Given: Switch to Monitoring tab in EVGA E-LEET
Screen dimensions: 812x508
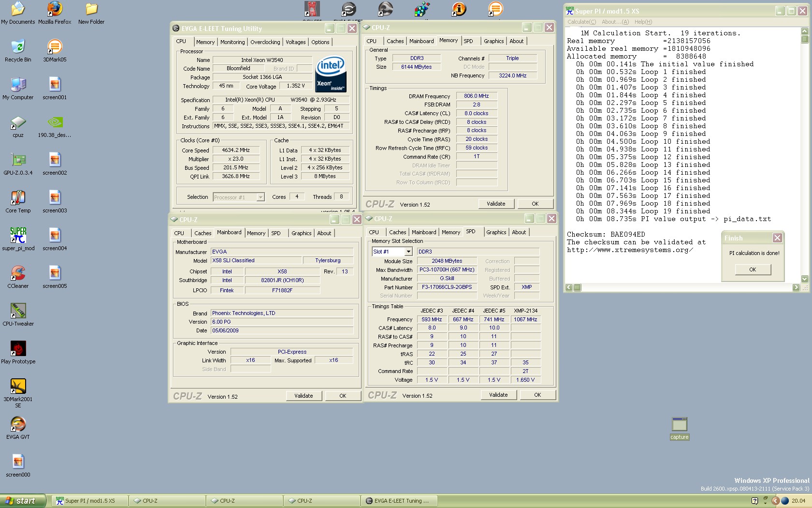Looking at the screenshot, I should (232, 42).
